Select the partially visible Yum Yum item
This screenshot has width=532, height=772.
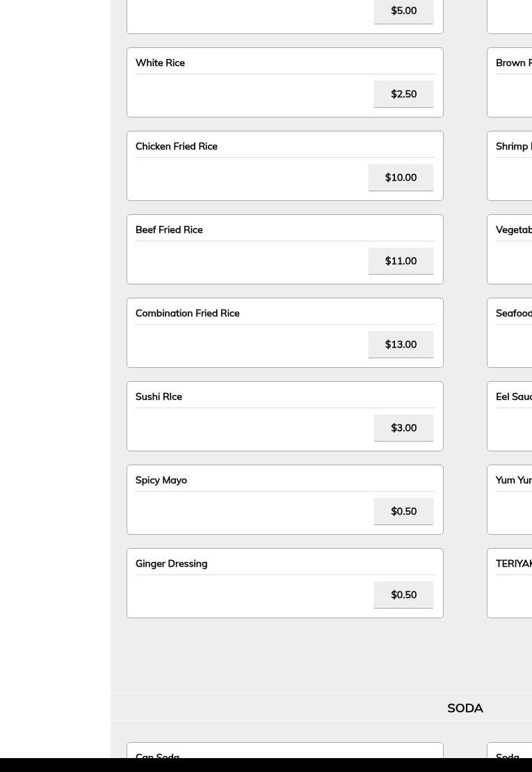pos(513,481)
